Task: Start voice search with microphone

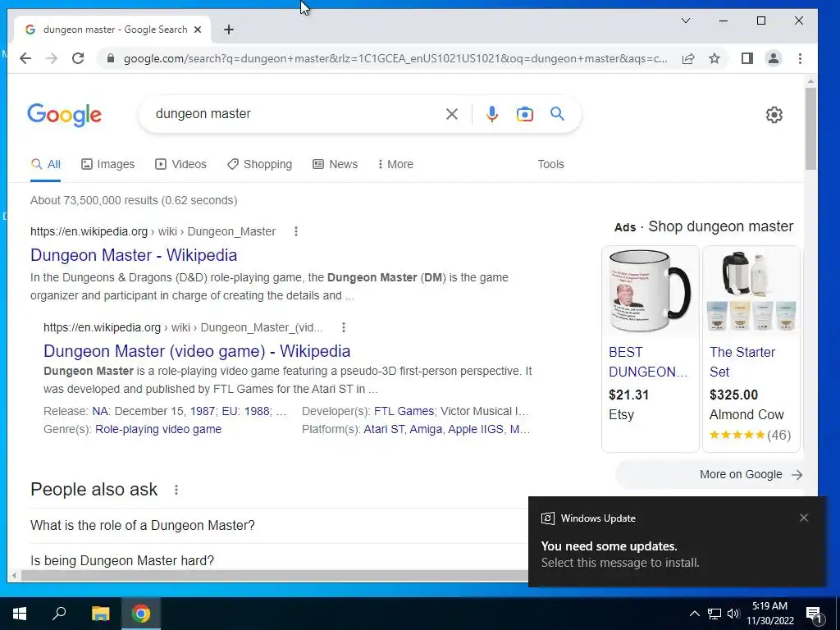Action: 492,113
